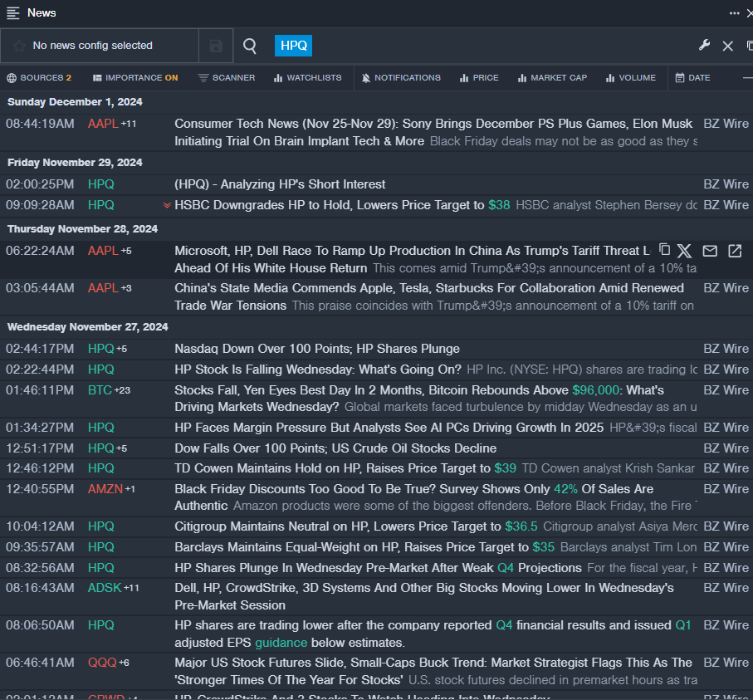Click the ADSK ticker symbol
The height and width of the screenshot is (700, 753).
(105, 588)
